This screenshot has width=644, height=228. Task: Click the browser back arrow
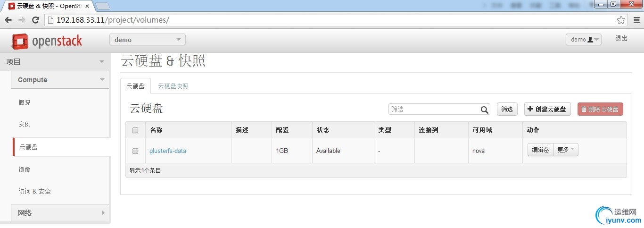pyautogui.click(x=8, y=20)
